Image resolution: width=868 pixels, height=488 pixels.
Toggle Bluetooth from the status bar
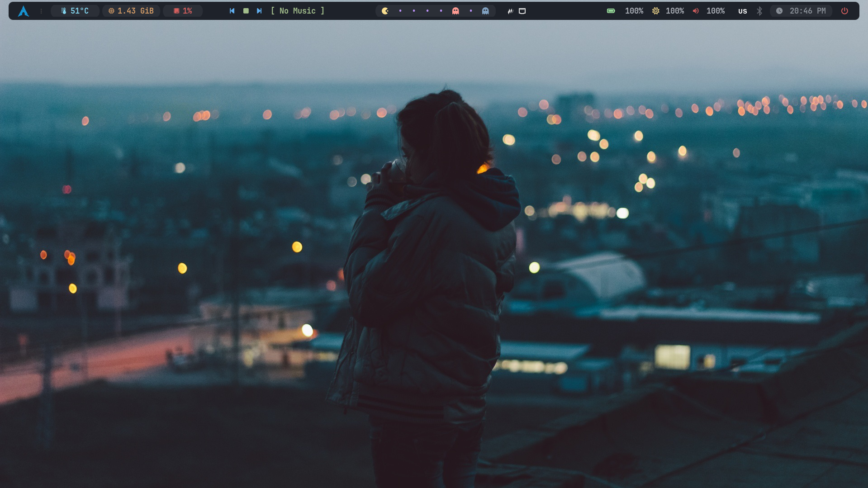click(759, 11)
